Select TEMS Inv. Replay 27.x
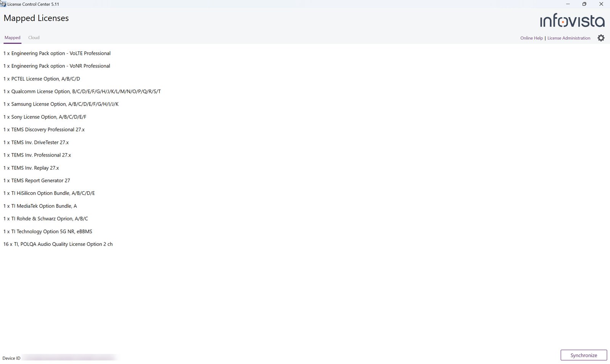This screenshot has width=610, height=364. point(31,168)
